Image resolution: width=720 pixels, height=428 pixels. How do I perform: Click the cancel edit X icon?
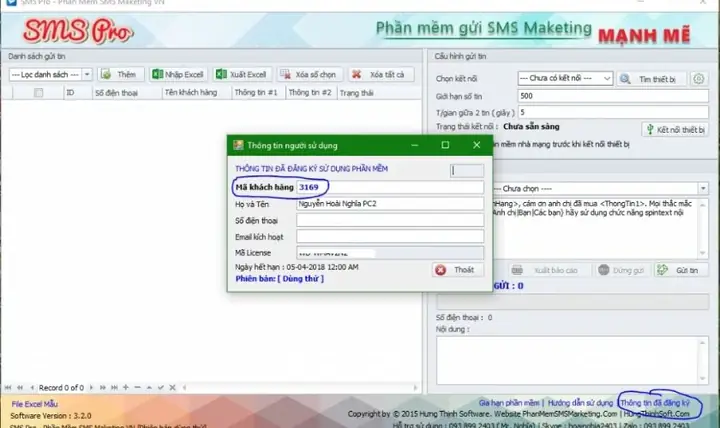coord(172,388)
